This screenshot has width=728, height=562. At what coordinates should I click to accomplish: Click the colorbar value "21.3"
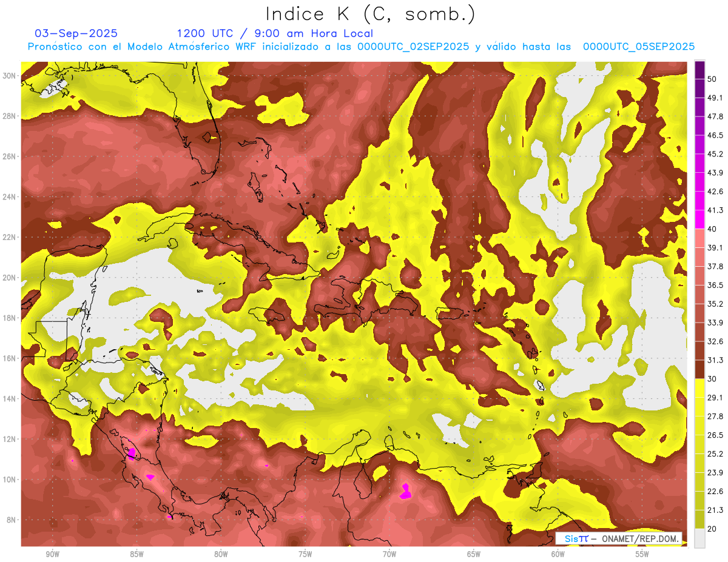pyautogui.click(x=715, y=510)
